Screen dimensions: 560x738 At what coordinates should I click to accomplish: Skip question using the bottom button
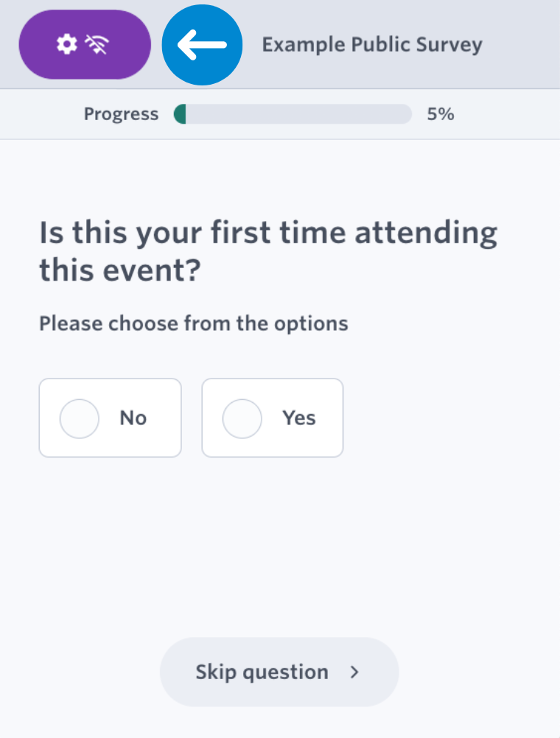[x=279, y=672]
